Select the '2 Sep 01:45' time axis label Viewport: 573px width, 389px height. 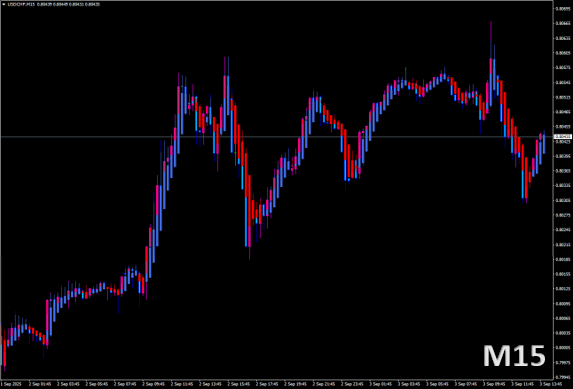[39, 384]
